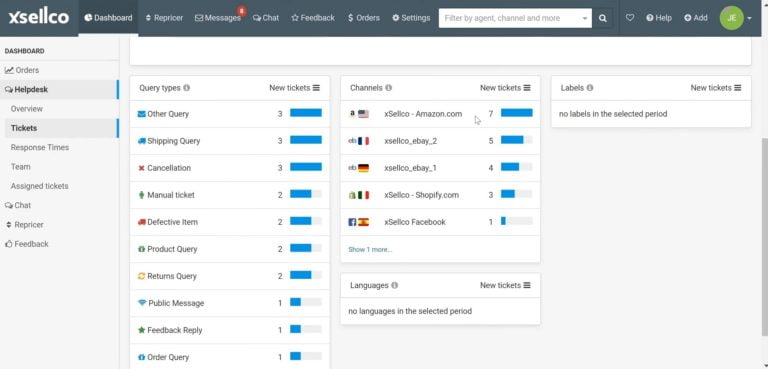768x369 pixels.
Task: Open Orders in top navigation
Action: tap(363, 18)
